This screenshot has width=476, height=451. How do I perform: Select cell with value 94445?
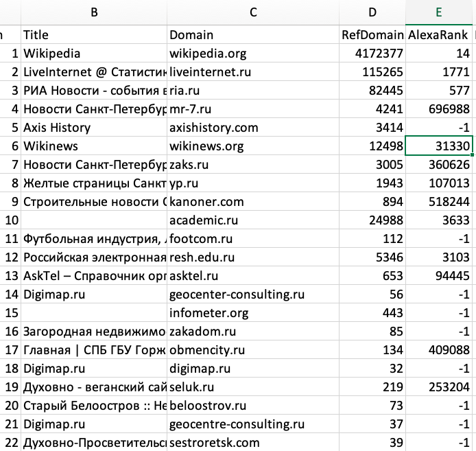[439, 276]
